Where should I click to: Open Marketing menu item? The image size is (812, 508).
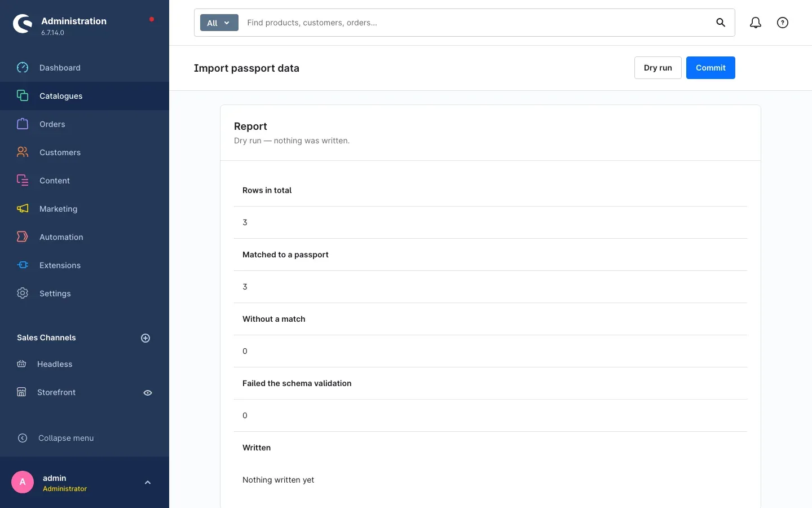pyautogui.click(x=85, y=209)
